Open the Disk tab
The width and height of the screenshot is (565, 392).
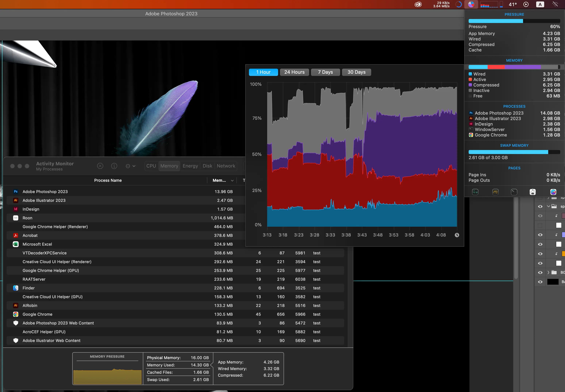[207, 166]
